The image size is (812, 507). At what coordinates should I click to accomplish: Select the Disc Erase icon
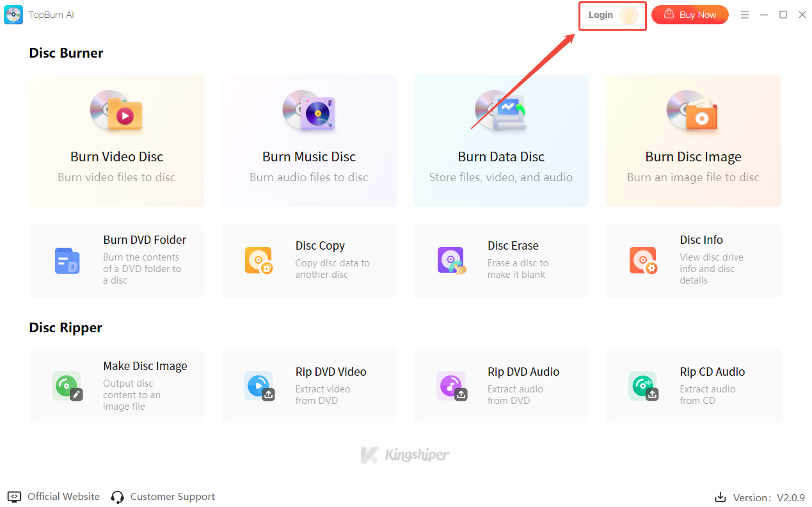[451, 261]
